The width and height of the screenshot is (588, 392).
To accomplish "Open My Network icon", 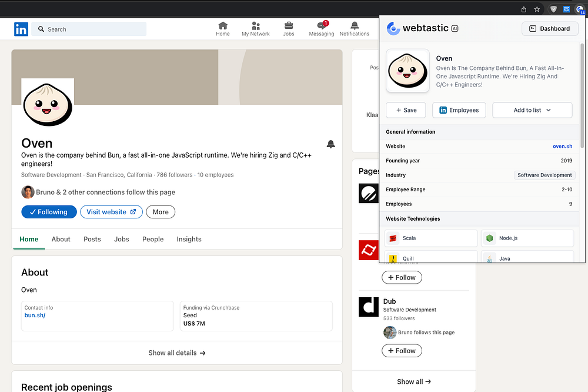I will (256, 25).
